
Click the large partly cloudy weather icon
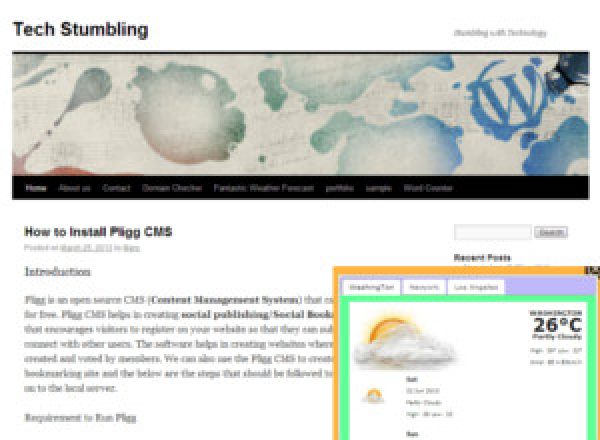(x=405, y=341)
